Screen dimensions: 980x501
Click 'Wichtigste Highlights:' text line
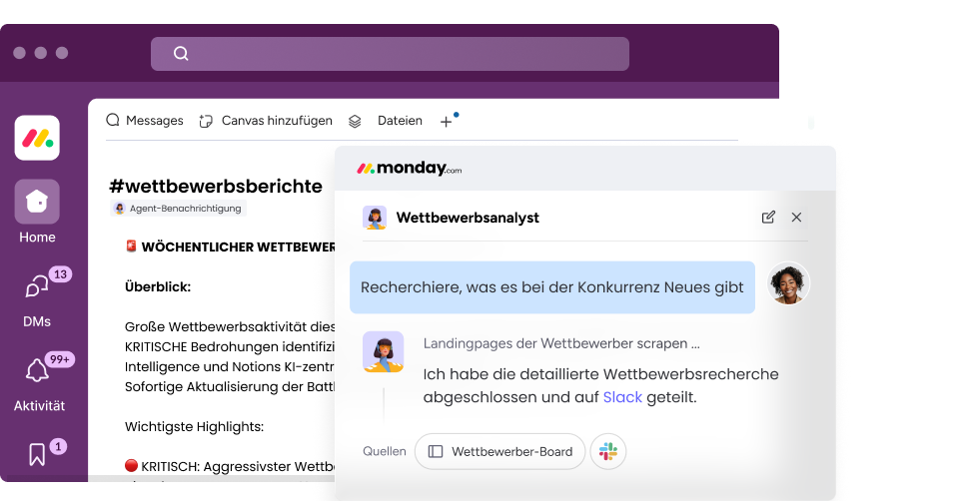194,427
